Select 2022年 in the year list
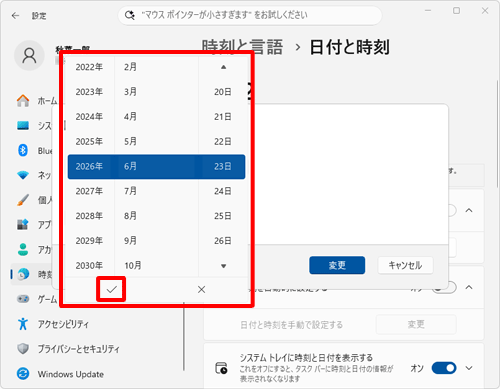 (89, 67)
